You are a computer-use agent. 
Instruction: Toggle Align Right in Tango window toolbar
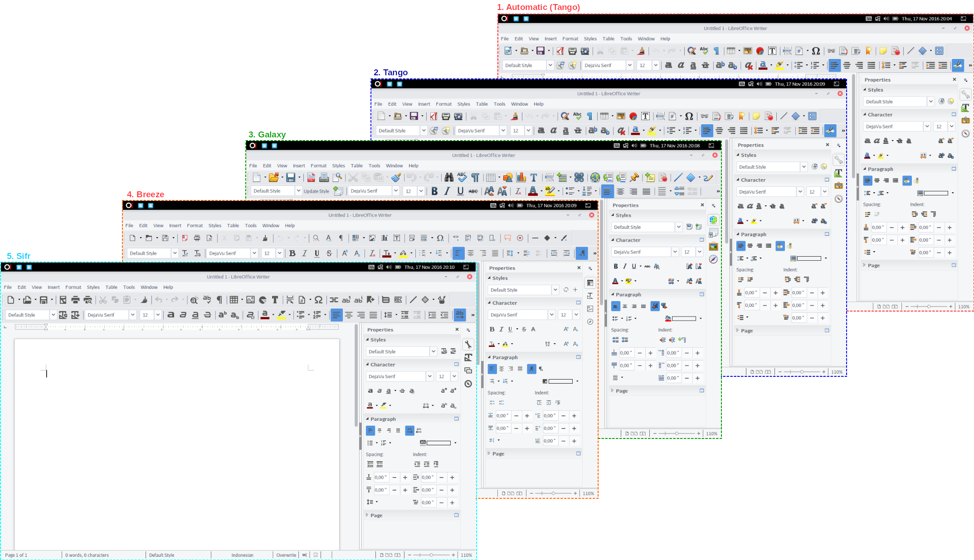731,131
